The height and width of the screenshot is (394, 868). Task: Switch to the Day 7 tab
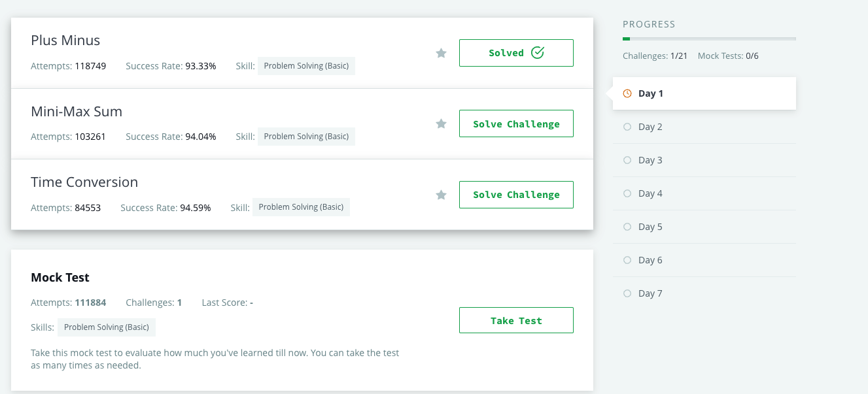click(x=704, y=293)
